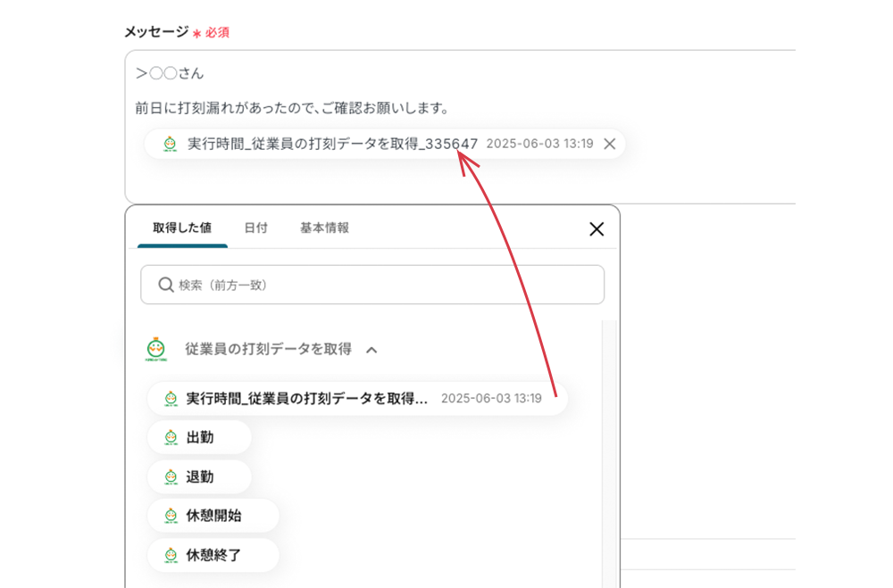
Task: Click the icon beside 退勤
Action: point(171,477)
